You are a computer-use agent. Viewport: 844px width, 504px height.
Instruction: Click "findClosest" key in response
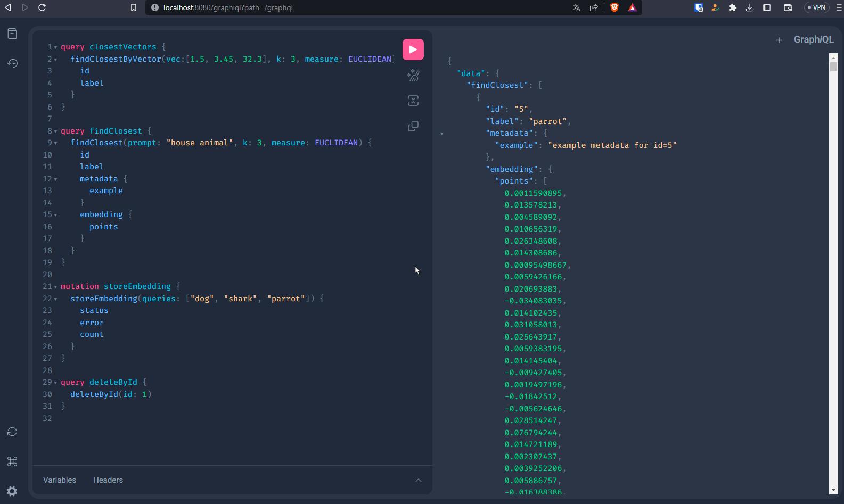point(497,85)
